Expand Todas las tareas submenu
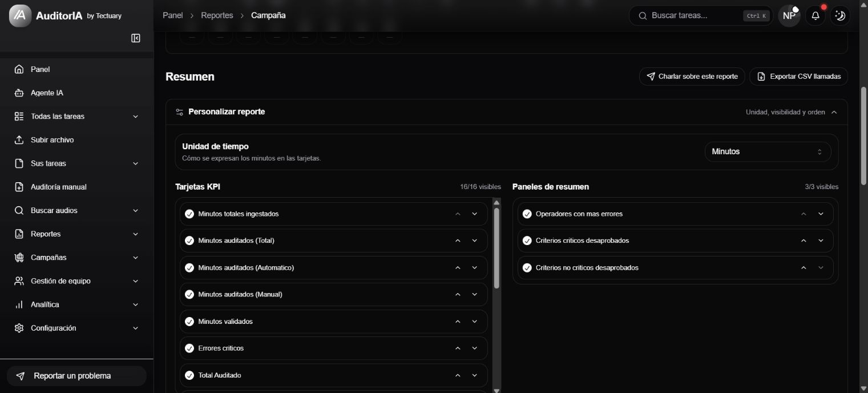Screen dimensions: 868x393 point(135,117)
